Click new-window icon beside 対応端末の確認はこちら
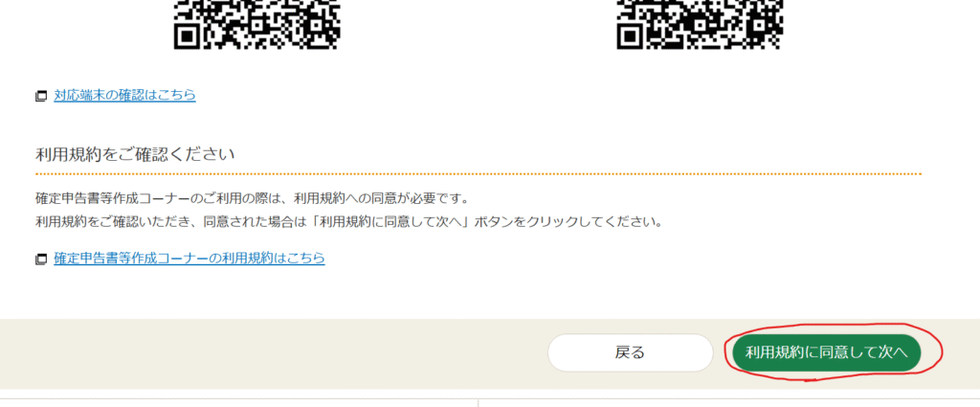The image size is (980, 407). (x=41, y=97)
